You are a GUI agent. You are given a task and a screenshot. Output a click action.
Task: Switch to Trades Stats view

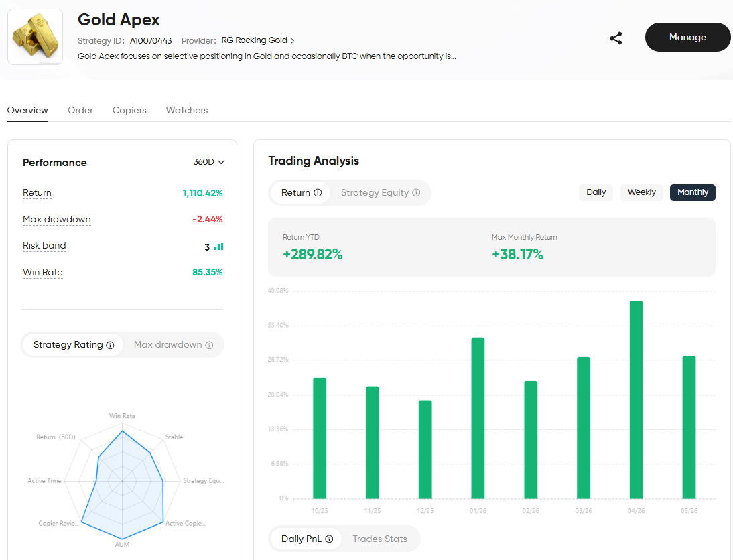coord(380,539)
